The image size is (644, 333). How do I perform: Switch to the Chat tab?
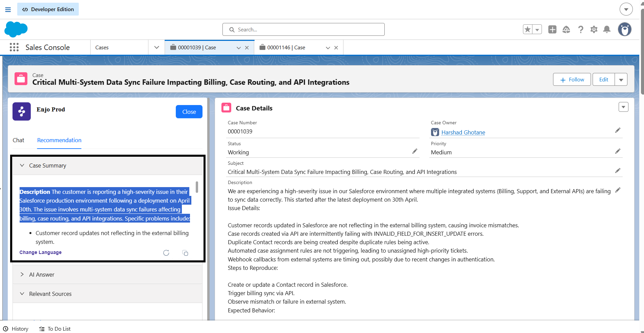coord(19,140)
